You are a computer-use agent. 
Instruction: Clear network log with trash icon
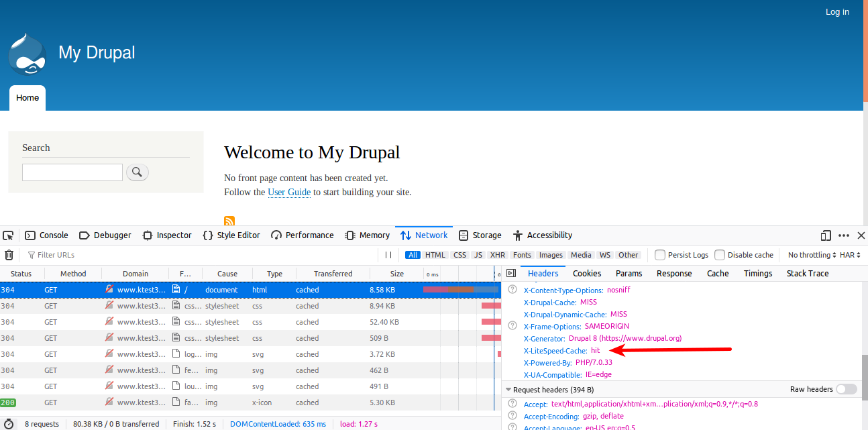pos(9,255)
